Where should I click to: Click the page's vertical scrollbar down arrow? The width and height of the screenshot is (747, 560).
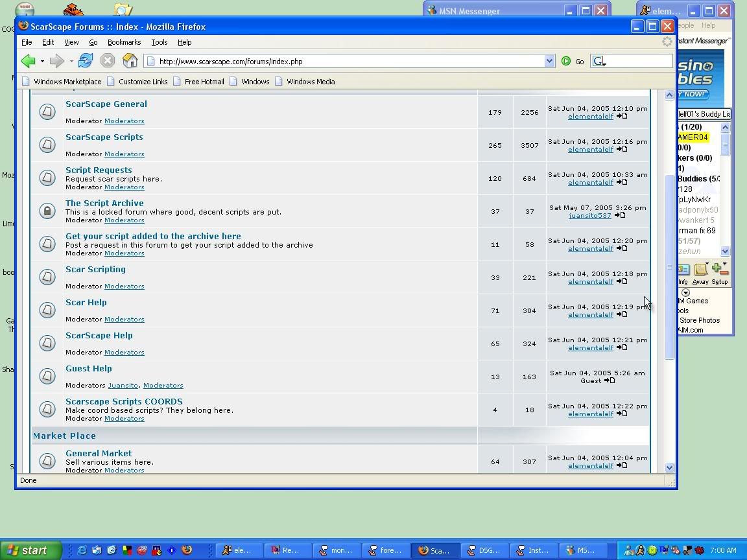pyautogui.click(x=669, y=467)
